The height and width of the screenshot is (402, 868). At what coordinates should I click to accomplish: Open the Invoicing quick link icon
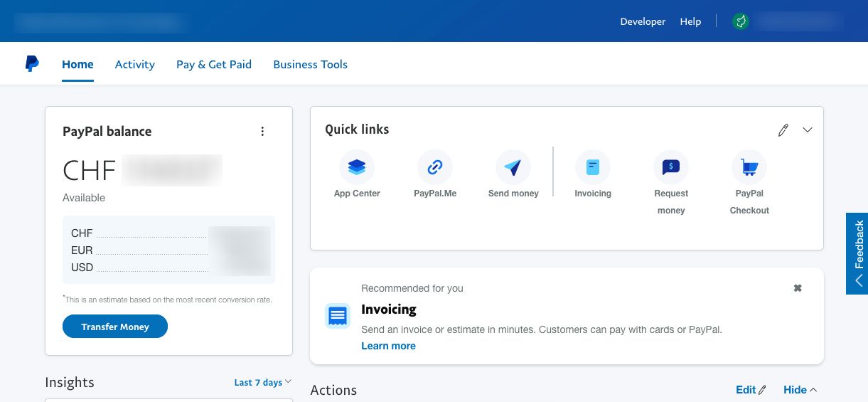pyautogui.click(x=593, y=167)
